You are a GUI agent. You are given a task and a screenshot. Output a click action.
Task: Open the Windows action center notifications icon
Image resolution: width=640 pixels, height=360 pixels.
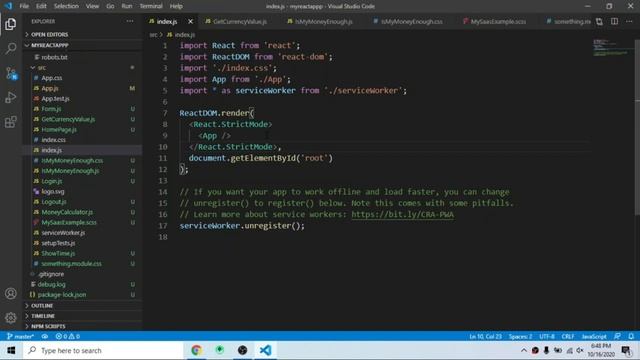626,350
